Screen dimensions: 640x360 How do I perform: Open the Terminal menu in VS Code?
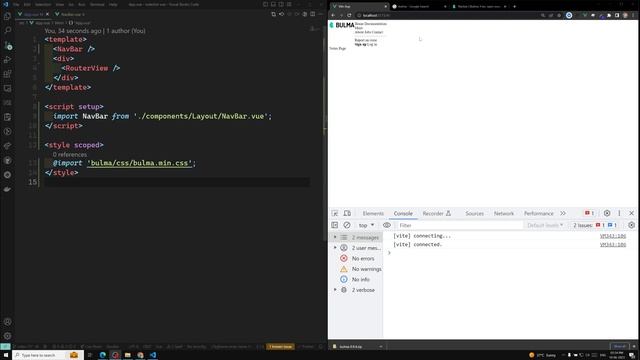click(97, 4)
